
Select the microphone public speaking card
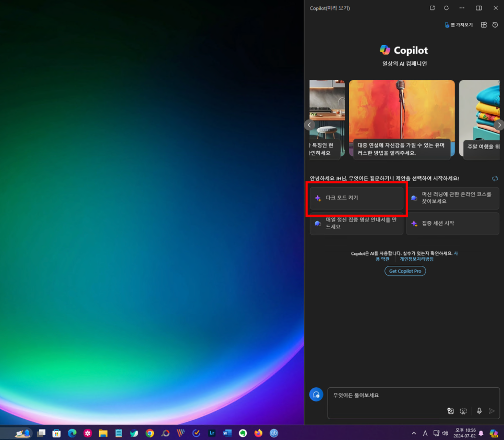click(x=402, y=119)
